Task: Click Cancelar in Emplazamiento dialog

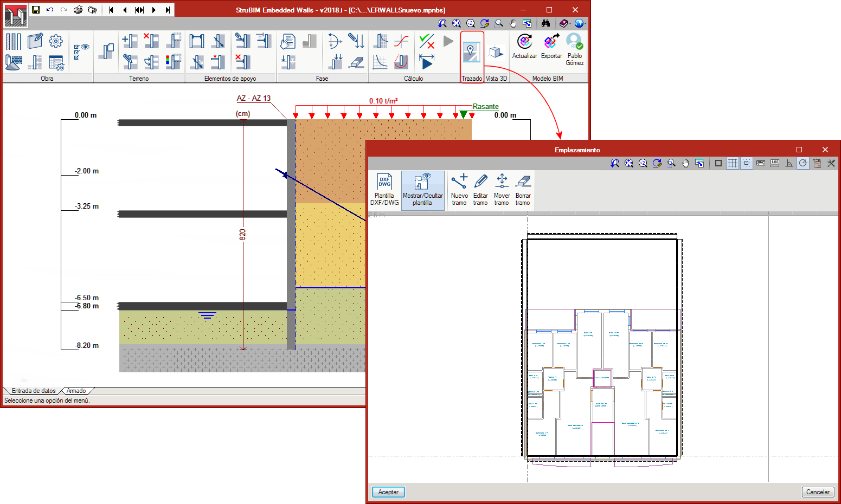Action: click(x=818, y=492)
